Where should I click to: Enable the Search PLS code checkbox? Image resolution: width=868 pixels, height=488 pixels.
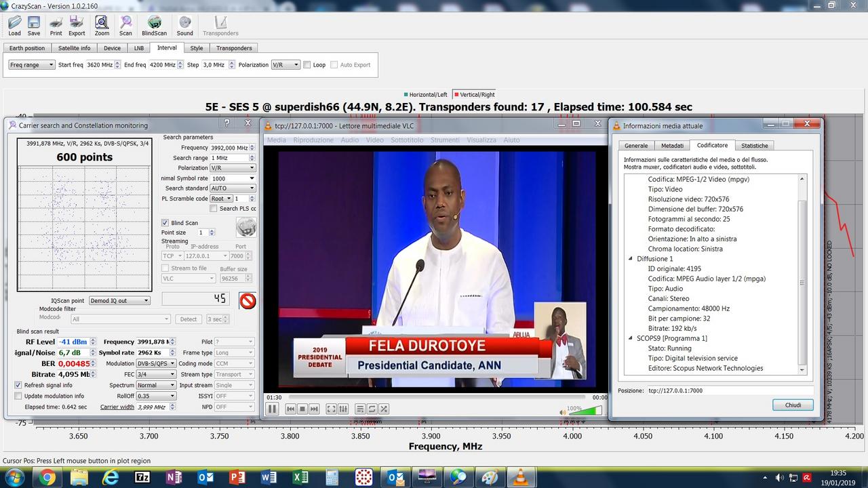pyautogui.click(x=214, y=209)
